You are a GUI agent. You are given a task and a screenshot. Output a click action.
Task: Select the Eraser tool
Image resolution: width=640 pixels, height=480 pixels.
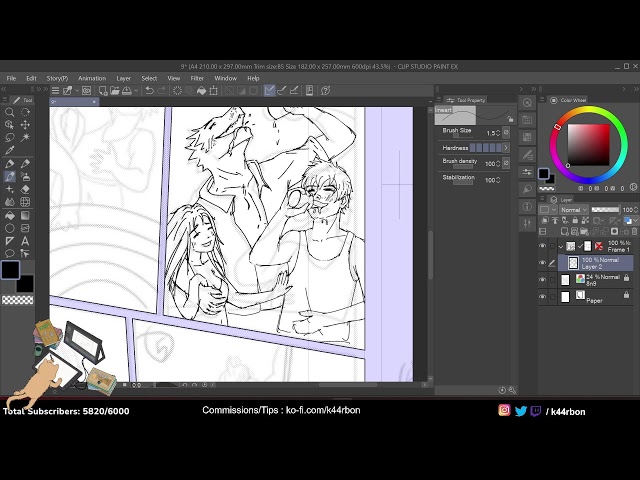[25, 189]
